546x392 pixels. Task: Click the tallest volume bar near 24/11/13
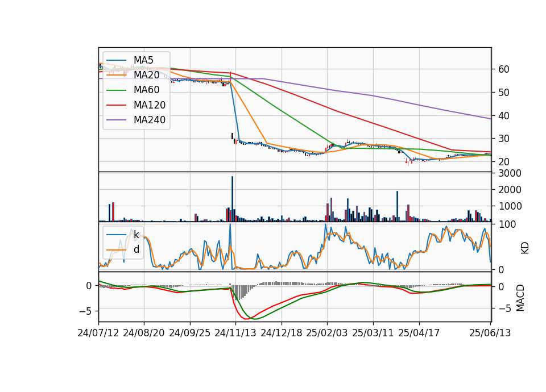(x=232, y=199)
